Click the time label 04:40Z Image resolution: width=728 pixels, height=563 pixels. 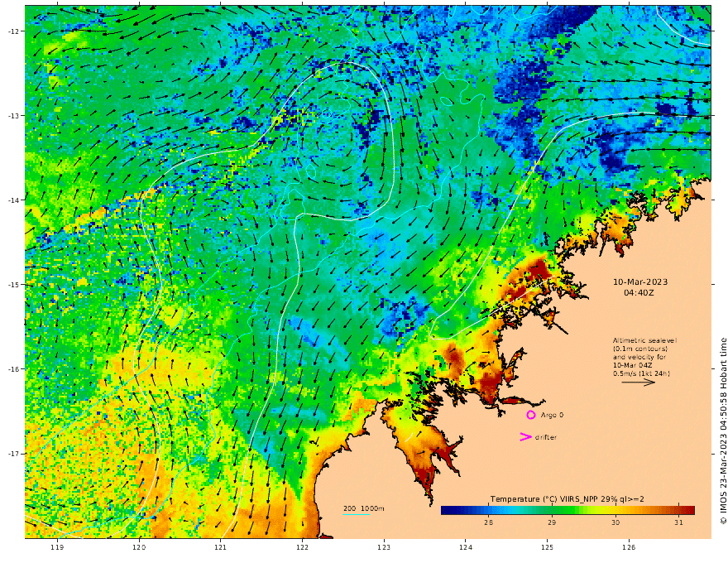tap(639, 293)
